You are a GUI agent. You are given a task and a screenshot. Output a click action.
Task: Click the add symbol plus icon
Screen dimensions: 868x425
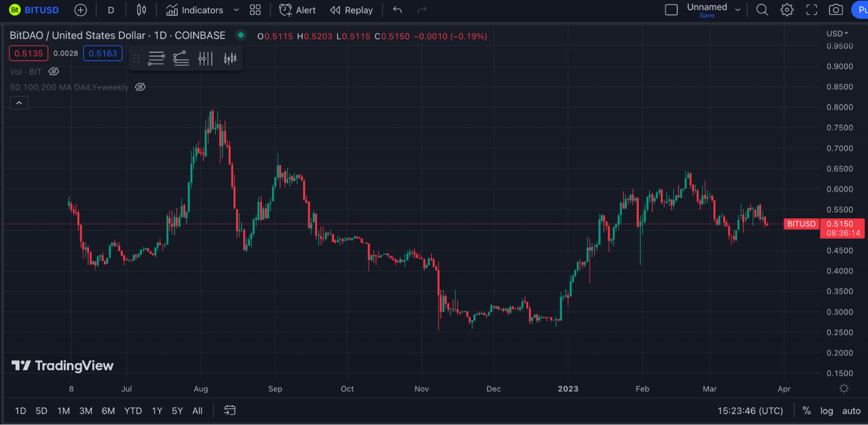point(80,10)
